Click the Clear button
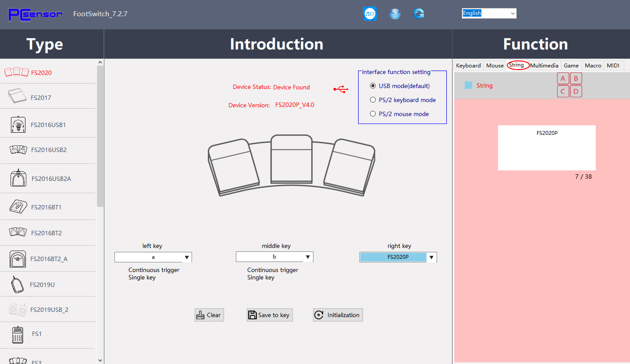The height and width of the screenshot is (364, 630). pyautogui.click(x=209, y=315)
